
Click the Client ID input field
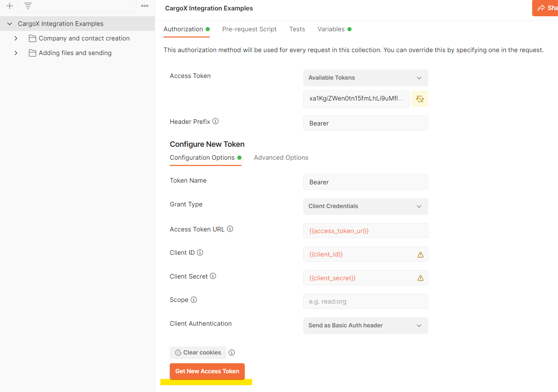pyautogui.click(x=366, y=254)
